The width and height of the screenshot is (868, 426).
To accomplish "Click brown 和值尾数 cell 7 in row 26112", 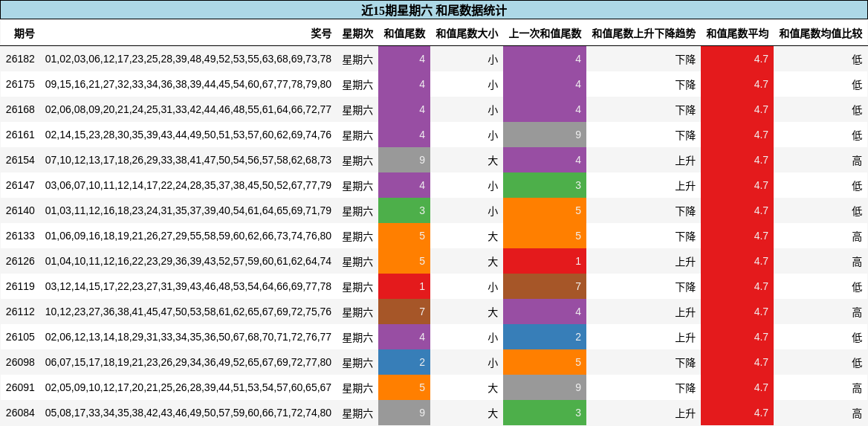I will [405, 312].
